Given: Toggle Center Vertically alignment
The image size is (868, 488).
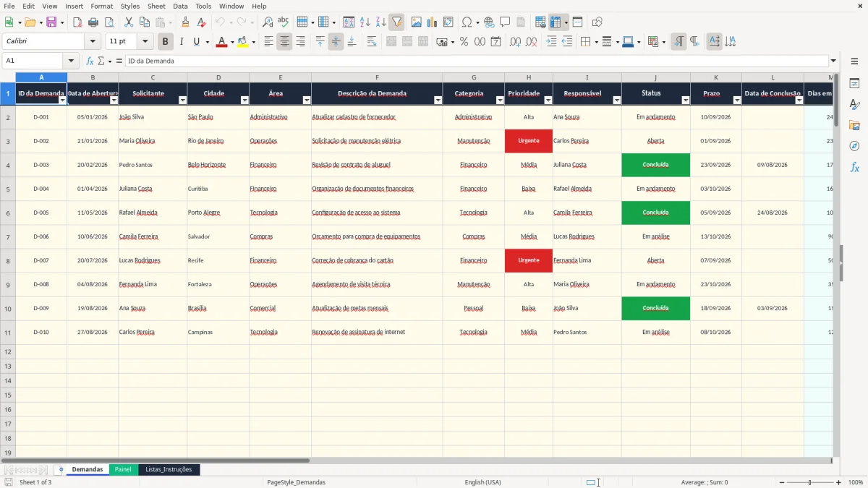Looking at the screenshot, I should tap(336, 42).
